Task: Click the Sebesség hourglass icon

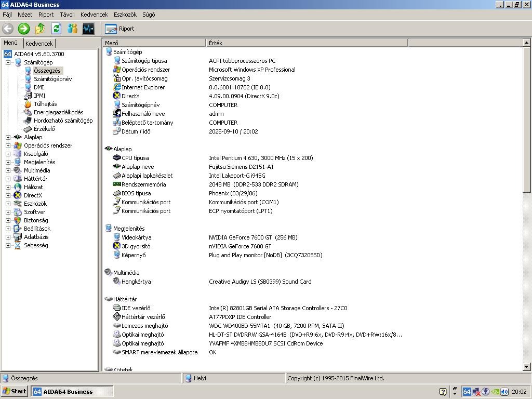Action: tap(18, 245)
